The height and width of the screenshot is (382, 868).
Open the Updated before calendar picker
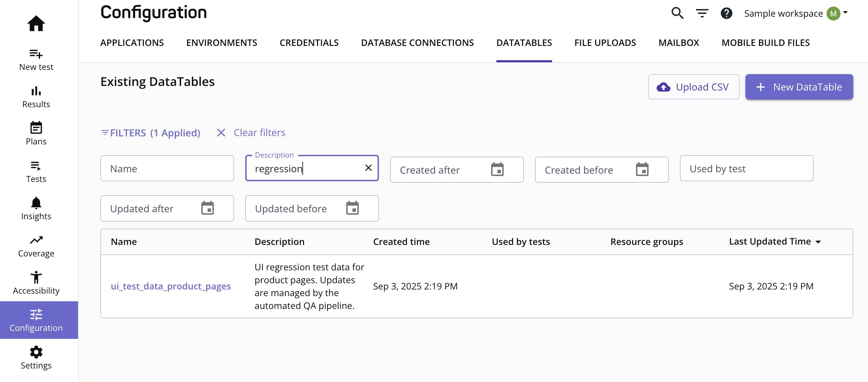(x=353, y=208)
